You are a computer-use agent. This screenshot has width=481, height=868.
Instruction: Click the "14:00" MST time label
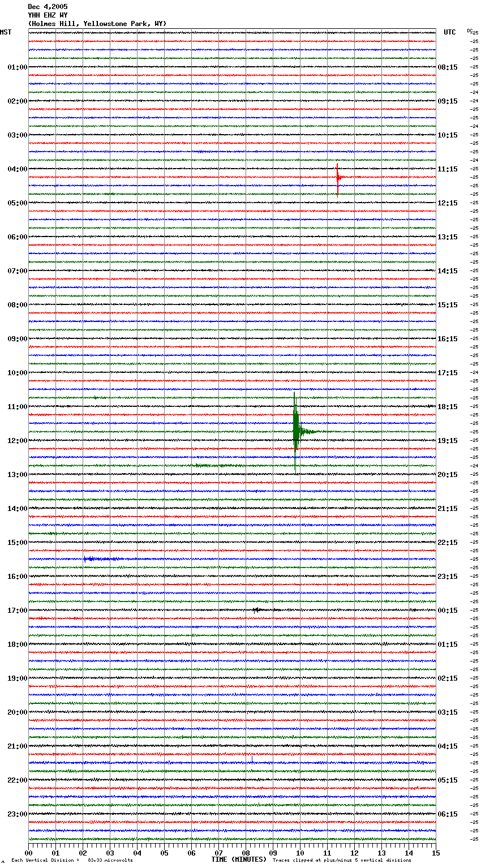(18, 509)
